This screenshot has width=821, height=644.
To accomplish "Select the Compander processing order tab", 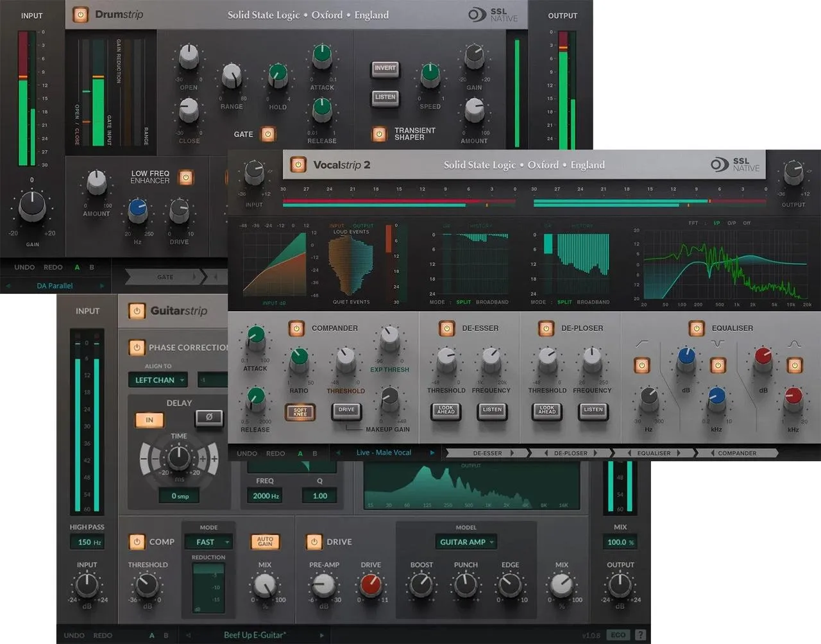I will (x=738, y=453).
